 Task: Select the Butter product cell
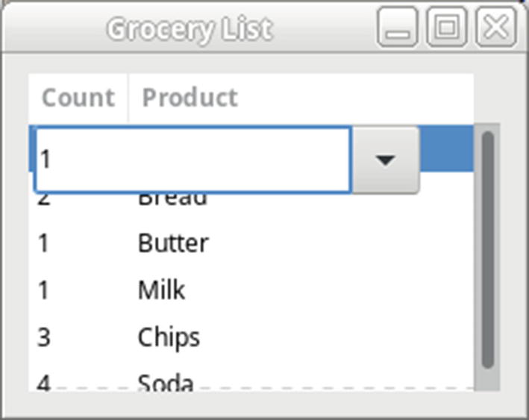[173, 243]
